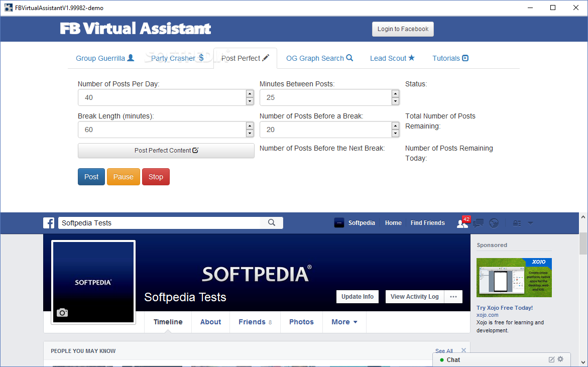Decrease Number of Posts Per Day

coord(250,101)
